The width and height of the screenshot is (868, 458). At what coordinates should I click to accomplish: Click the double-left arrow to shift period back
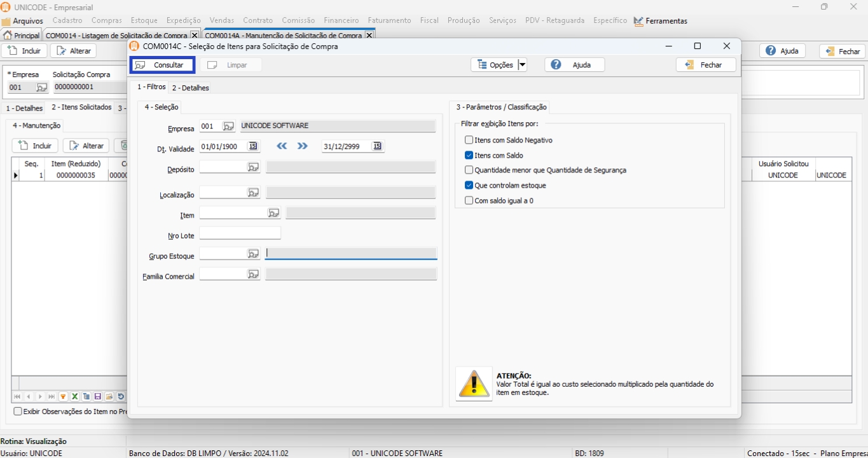point(282,146)
